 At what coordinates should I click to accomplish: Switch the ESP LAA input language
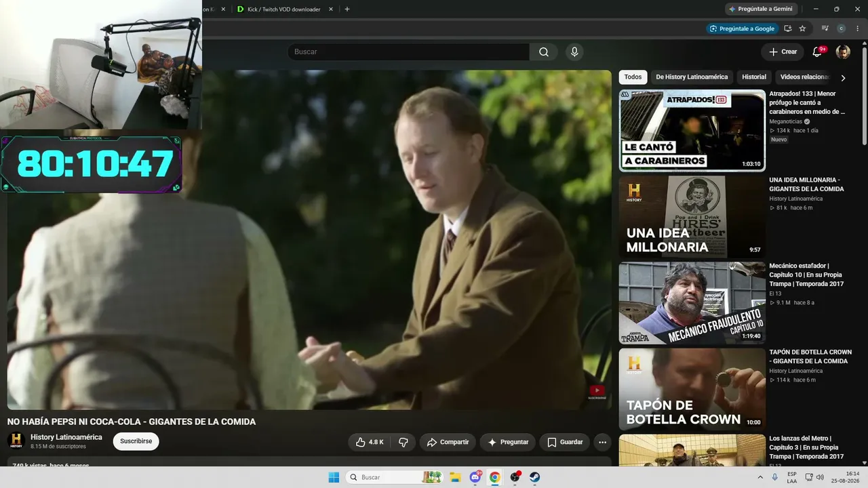tap(792, 477)
